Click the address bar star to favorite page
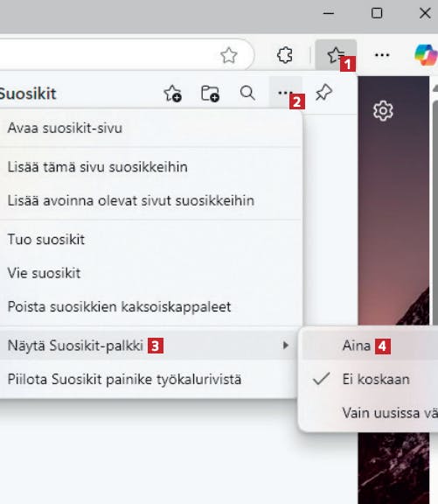 229,55
